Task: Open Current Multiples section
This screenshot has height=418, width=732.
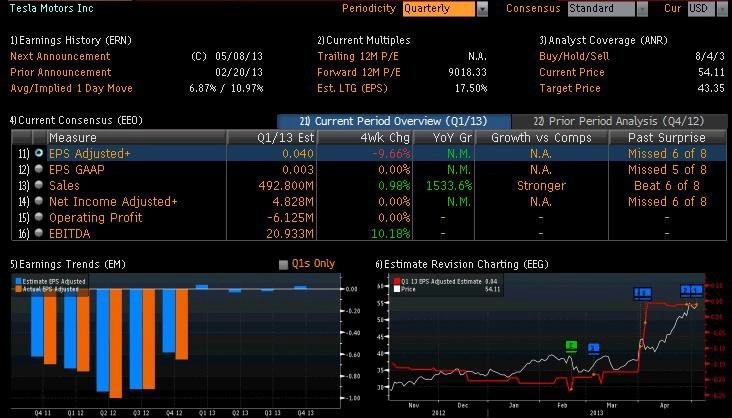Action: coord(364,41)
